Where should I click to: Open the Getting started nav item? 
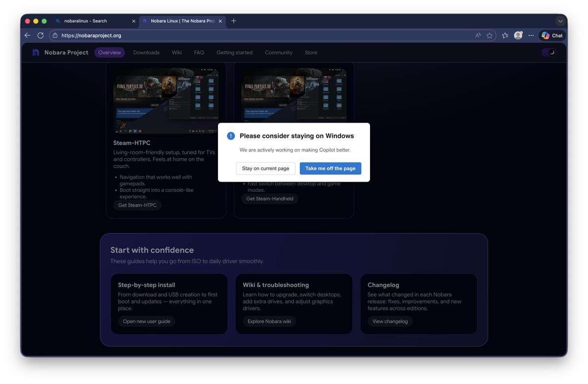(235, 52)
